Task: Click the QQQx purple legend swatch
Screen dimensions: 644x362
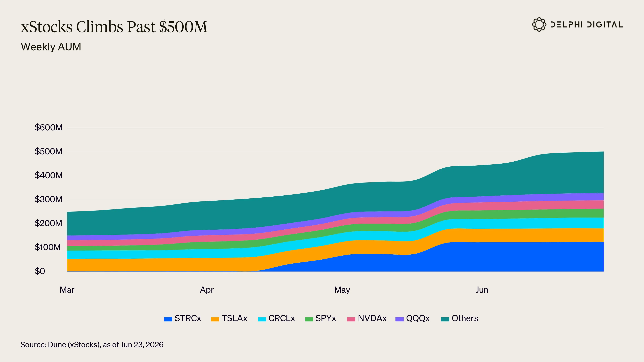Action: point(399,319)
